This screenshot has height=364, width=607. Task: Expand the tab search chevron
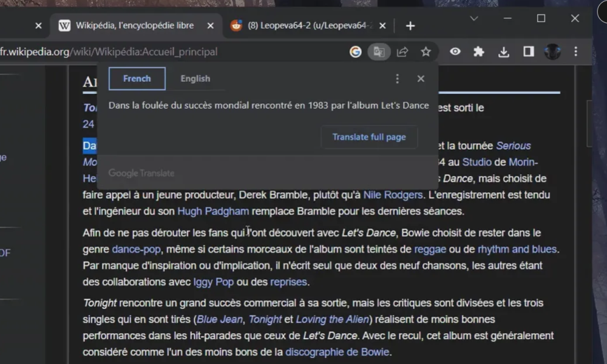pos(474,19)
